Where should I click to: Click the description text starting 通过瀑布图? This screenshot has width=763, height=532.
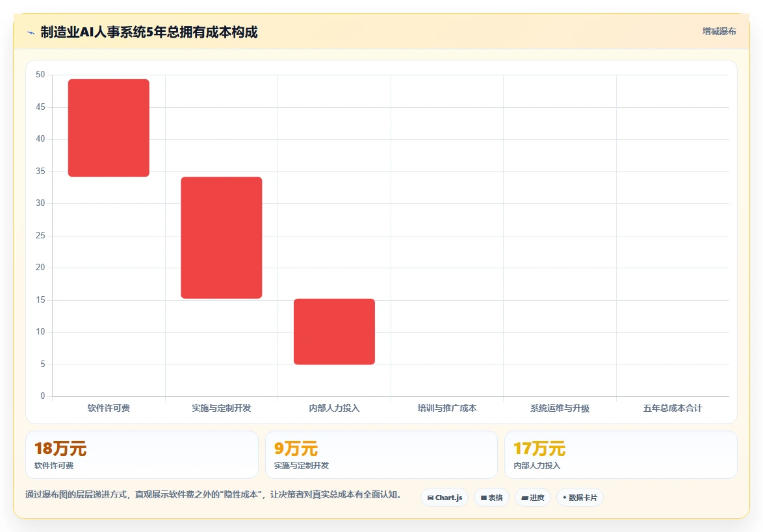(x=213, y=494)
